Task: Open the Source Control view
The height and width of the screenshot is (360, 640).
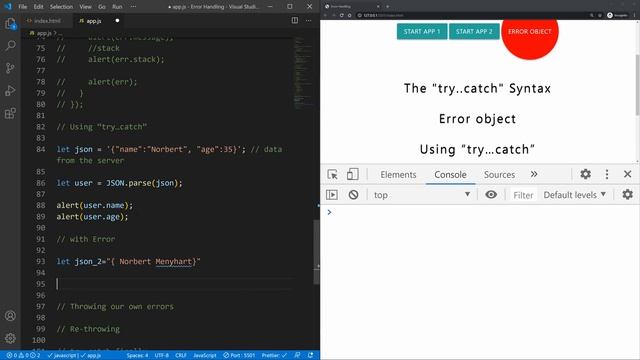Action: point(10,68)
